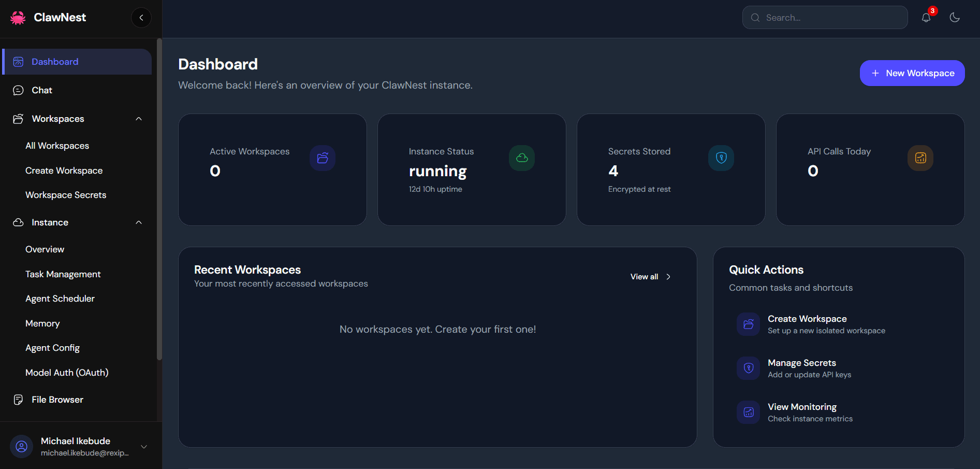The height and width of the screenshot is (469, 980).
Task: Click View all recent workspaces
Action: (649, 277)
